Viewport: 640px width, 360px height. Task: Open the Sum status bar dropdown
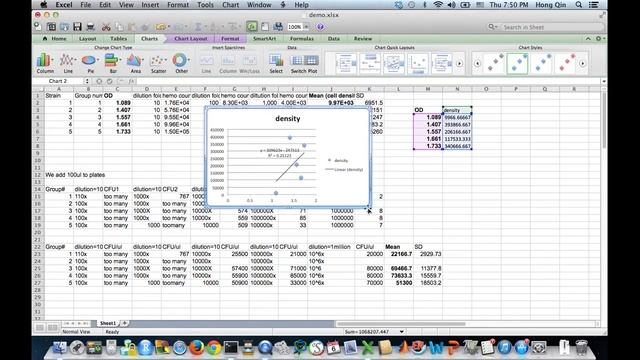click(x=402, y=332)
